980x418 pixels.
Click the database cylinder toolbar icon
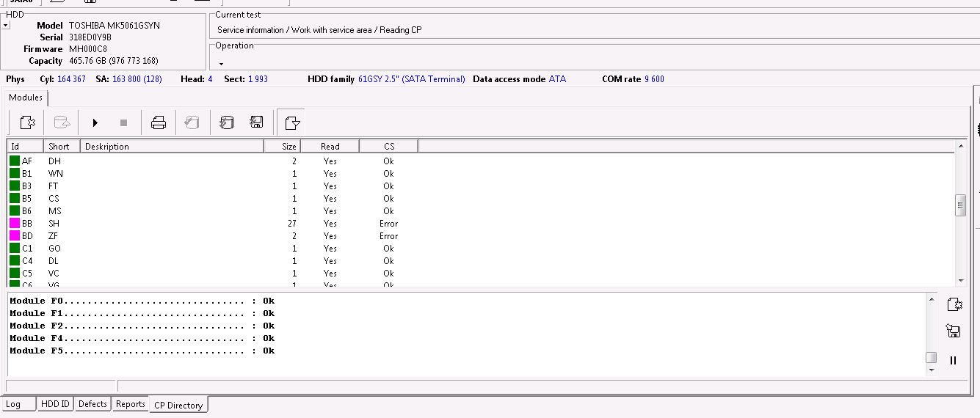[x=227, y=122]
